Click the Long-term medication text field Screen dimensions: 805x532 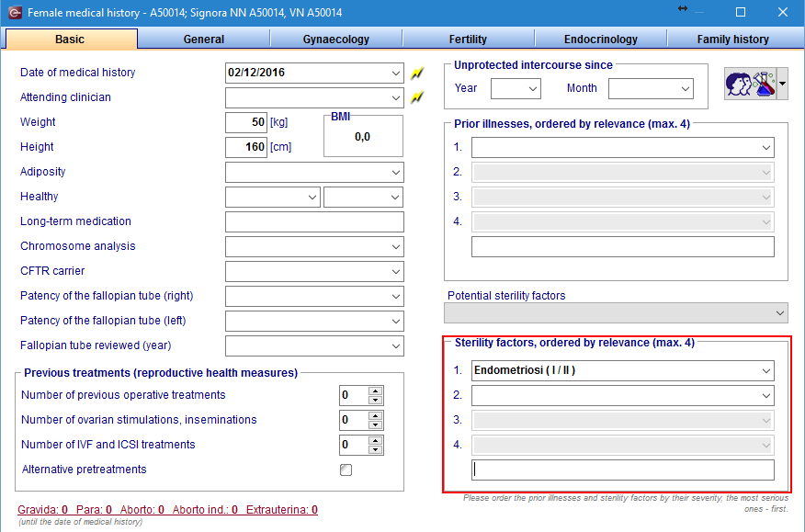(314, 221)
